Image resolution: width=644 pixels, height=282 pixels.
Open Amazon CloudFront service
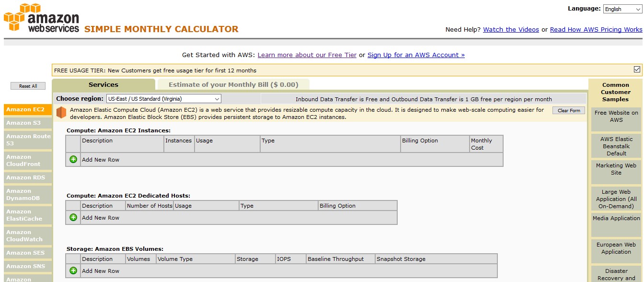27,160
